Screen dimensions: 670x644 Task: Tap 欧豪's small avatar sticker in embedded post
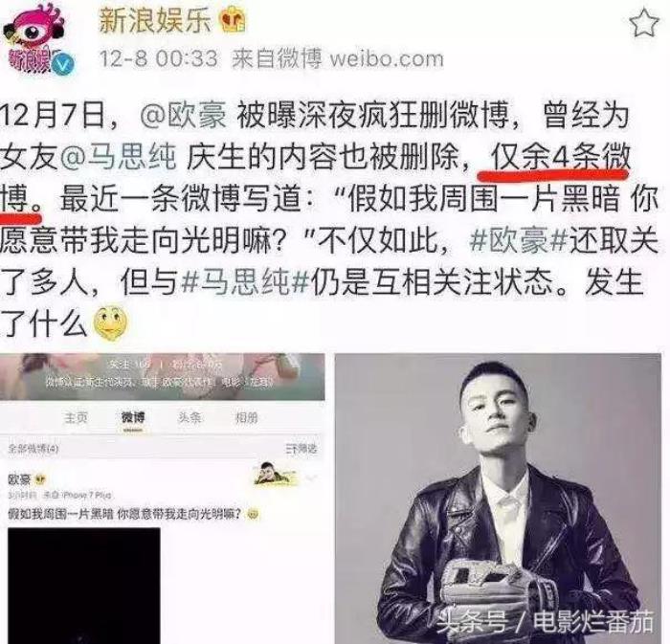tap(275, 474)
